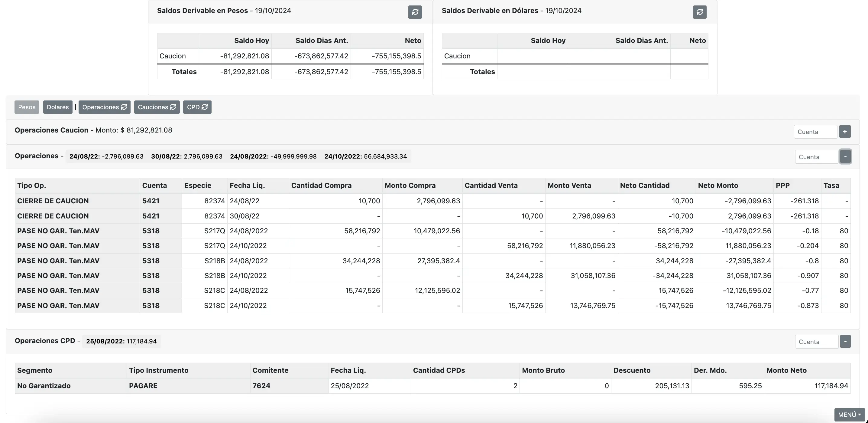Click the Operaciones refresh button
The image size is (868, 423).
[105, 107]
